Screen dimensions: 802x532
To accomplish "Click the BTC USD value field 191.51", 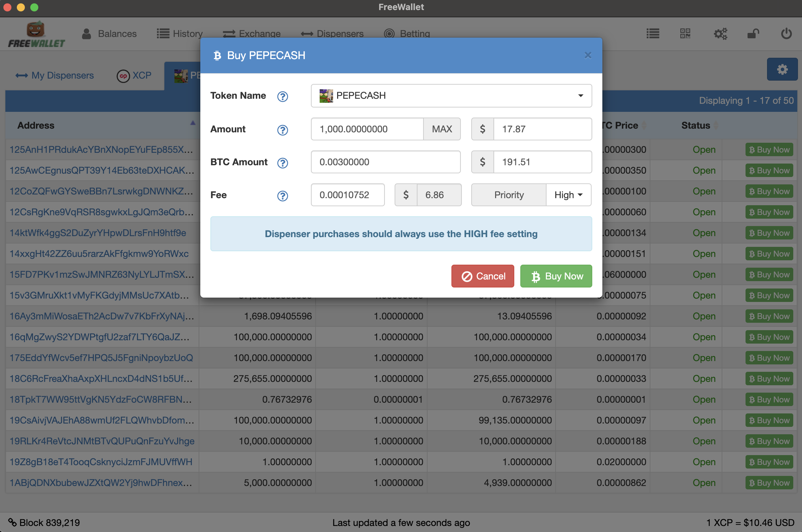I will click(x=542, y=162).
